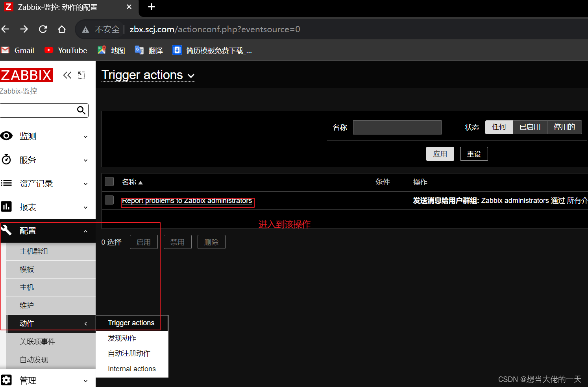Image resolution: width=588 pixels, height=387 pixels.
Task: Select 任何 status filter
Action: [499, 127]
